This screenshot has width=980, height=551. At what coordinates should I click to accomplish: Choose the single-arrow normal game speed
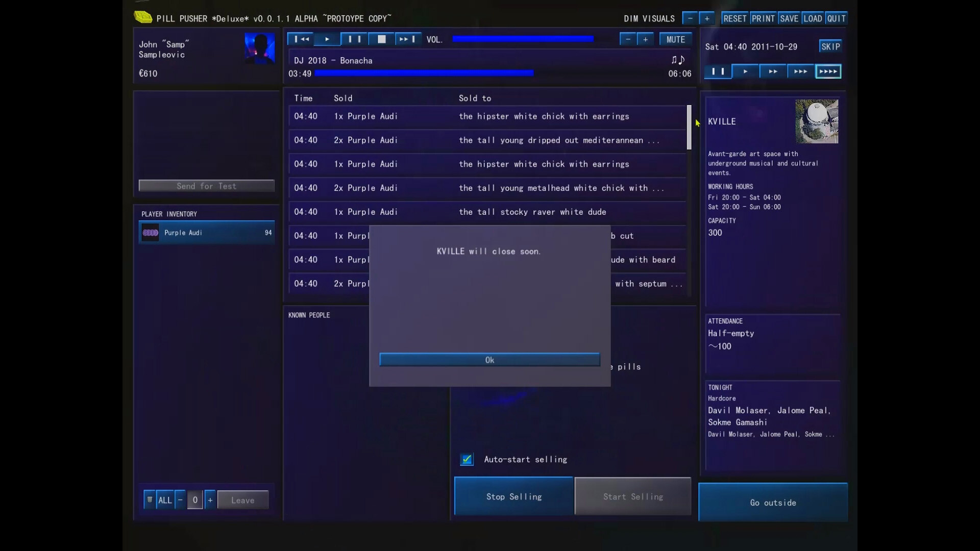point(745,71)
